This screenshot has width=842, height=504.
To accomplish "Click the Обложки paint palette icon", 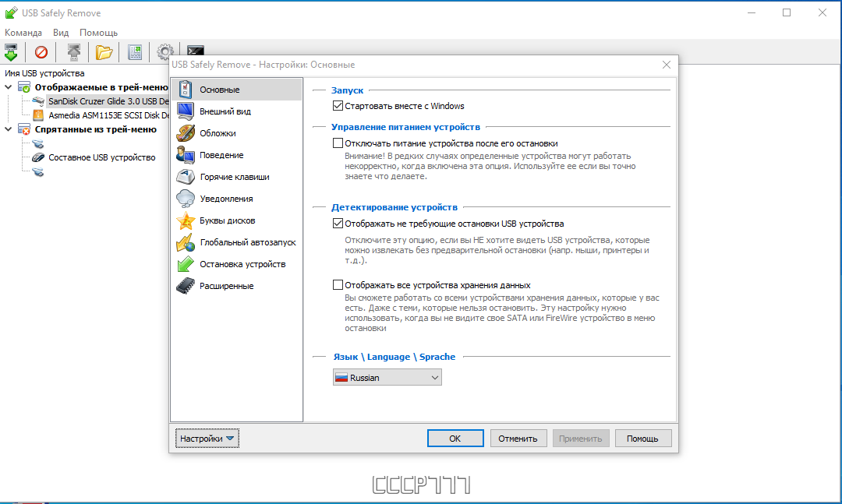I will [186, 133].
